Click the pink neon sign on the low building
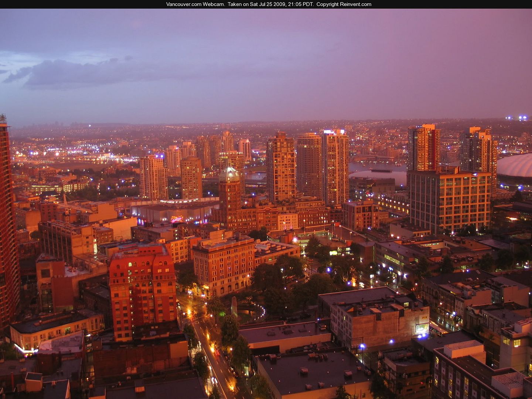The image size is (532, 399). click(x=177, y=219)
